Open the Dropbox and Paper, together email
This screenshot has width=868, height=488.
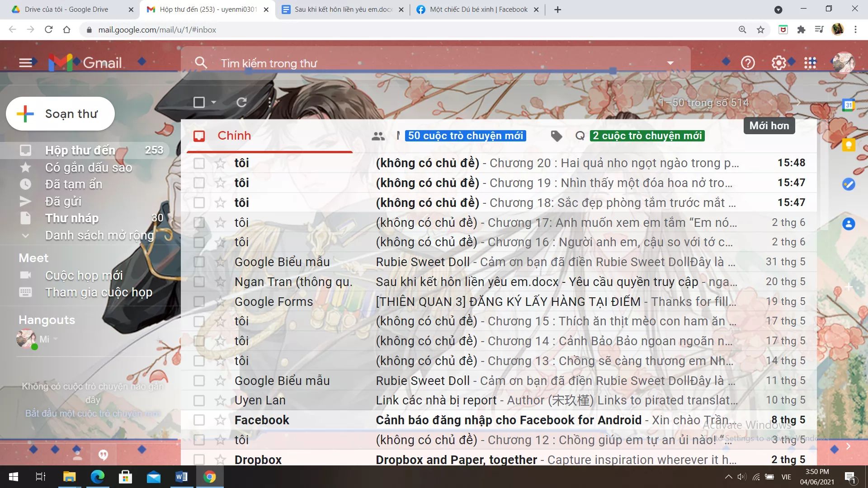point(499,460)
